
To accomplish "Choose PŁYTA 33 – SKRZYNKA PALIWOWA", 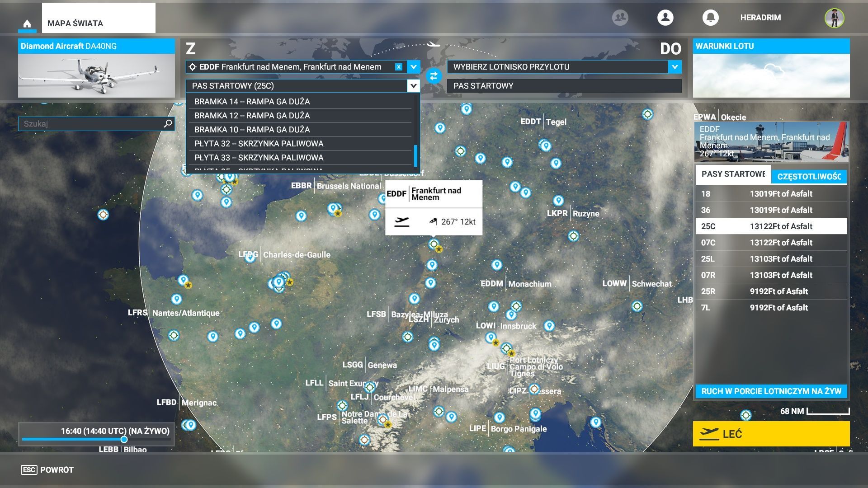I will point(300,158).
